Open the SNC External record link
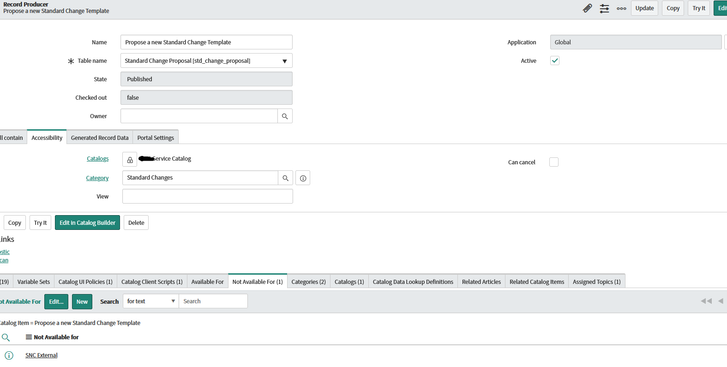 pos(41,355)
